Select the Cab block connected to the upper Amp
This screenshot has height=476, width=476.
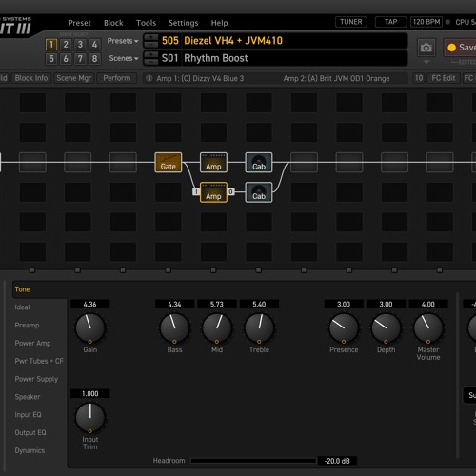click(259, 163)
